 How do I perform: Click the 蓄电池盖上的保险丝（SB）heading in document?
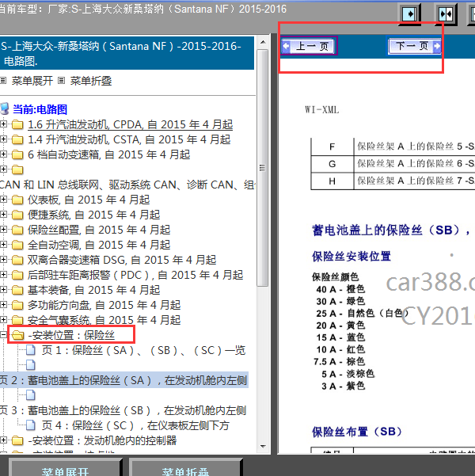[392, 230]
